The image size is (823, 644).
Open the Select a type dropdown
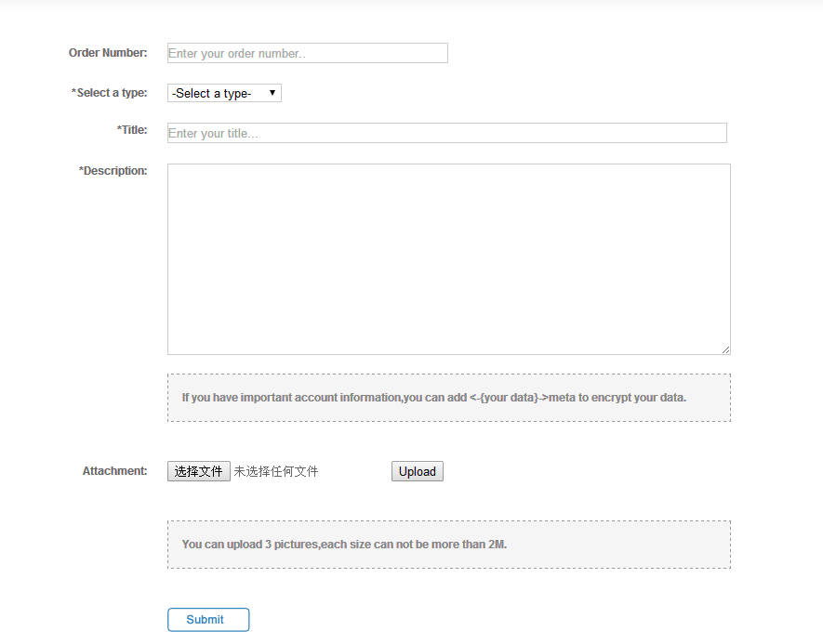tap(224, 93)
